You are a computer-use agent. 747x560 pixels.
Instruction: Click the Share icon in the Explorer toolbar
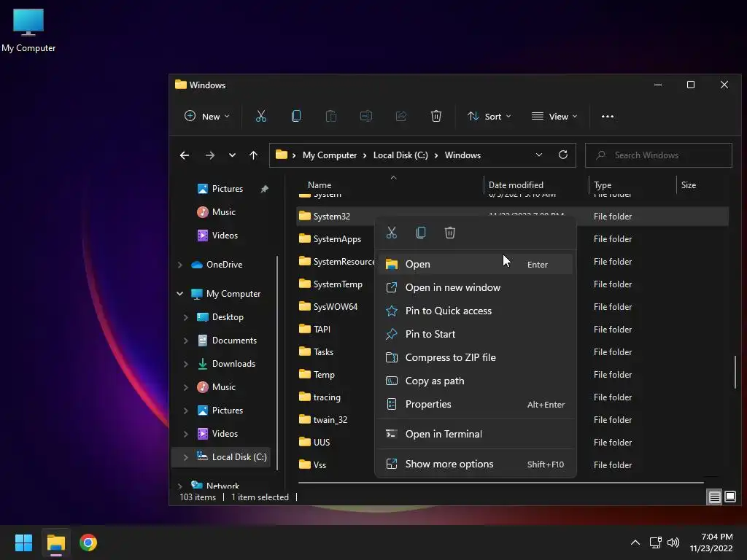(401, 116)
